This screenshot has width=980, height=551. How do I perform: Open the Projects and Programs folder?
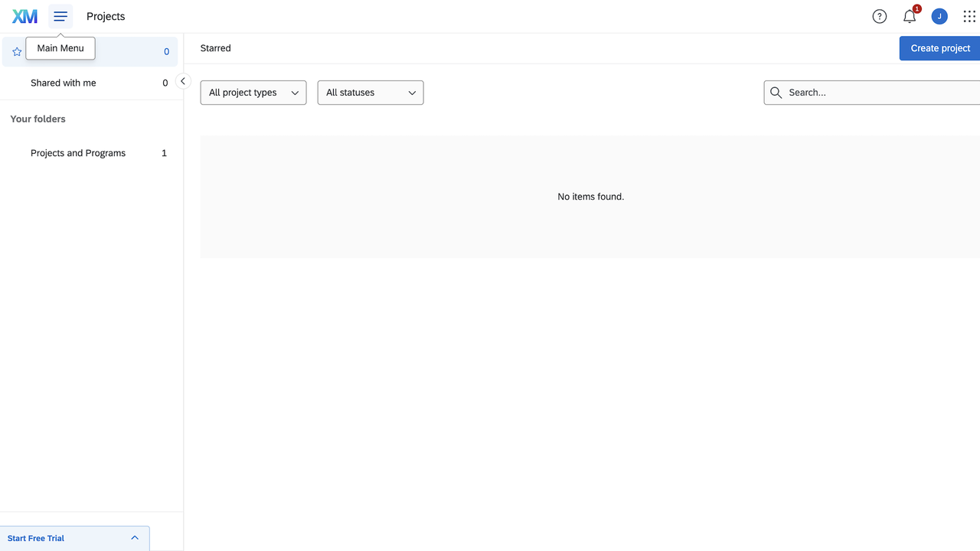tap(78, 153)
